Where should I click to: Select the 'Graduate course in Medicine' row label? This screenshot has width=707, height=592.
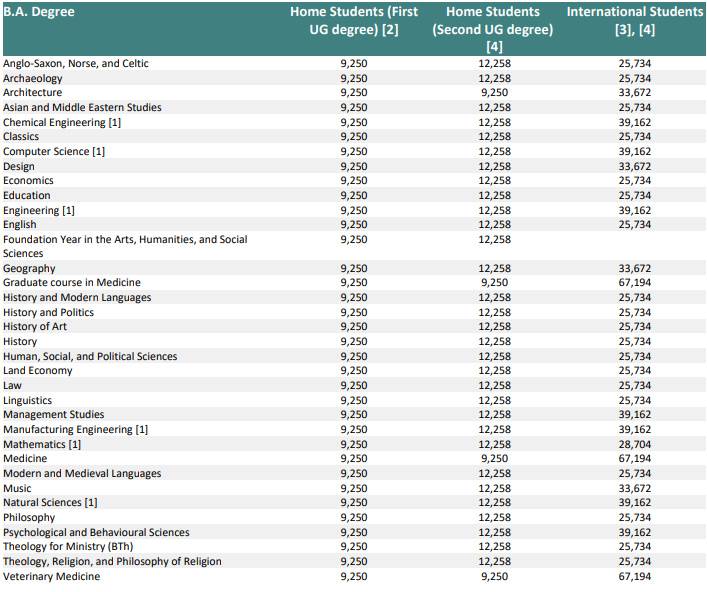point(72,283)
